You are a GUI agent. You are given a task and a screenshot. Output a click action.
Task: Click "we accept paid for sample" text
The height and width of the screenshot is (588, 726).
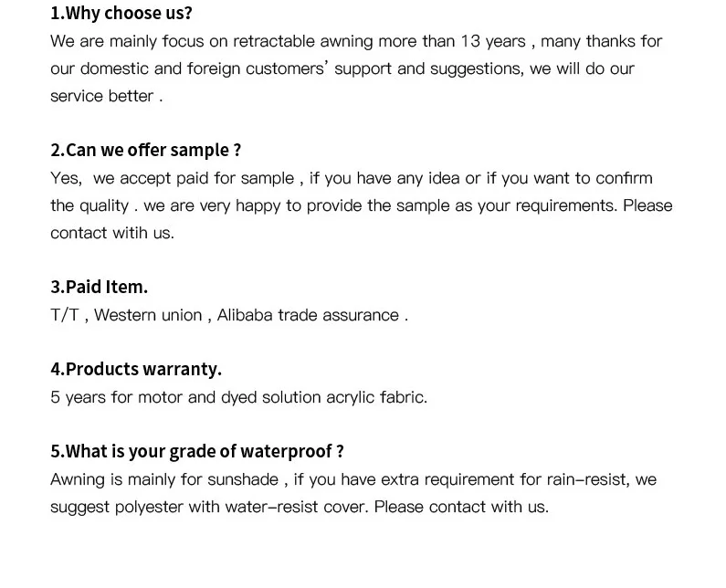pyautogui.click(x=193, y=178)
